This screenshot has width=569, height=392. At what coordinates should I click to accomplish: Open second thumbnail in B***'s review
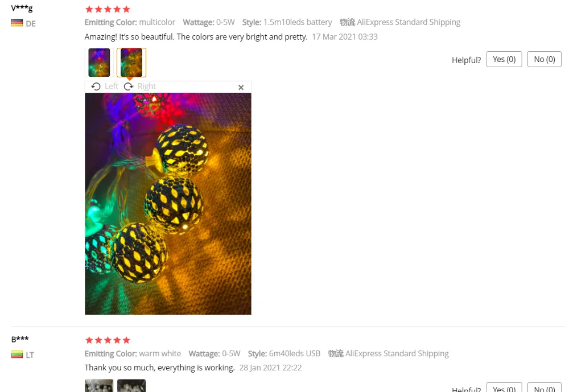tap(131, 386)
